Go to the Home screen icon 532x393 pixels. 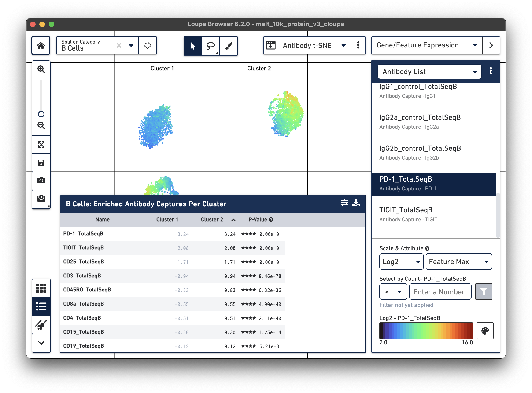coord(41,45)
